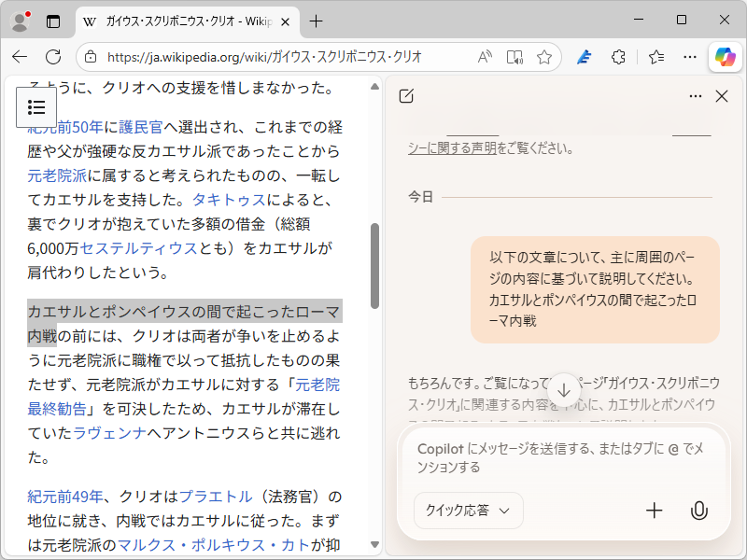Start a new Copilot chat
This screenshot has height=560, width=747.
click(406, 96)
